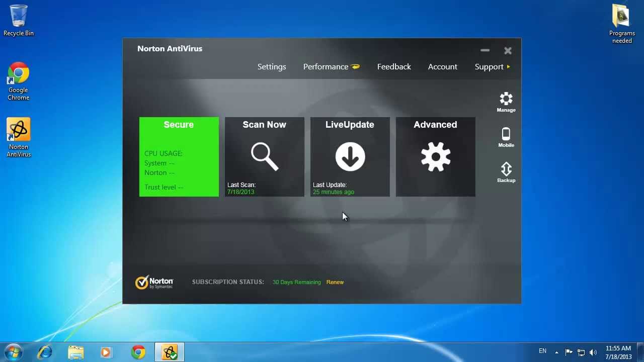Click the network tray icon
Viewport: 644px width, 362px height.
click(581, 352)
